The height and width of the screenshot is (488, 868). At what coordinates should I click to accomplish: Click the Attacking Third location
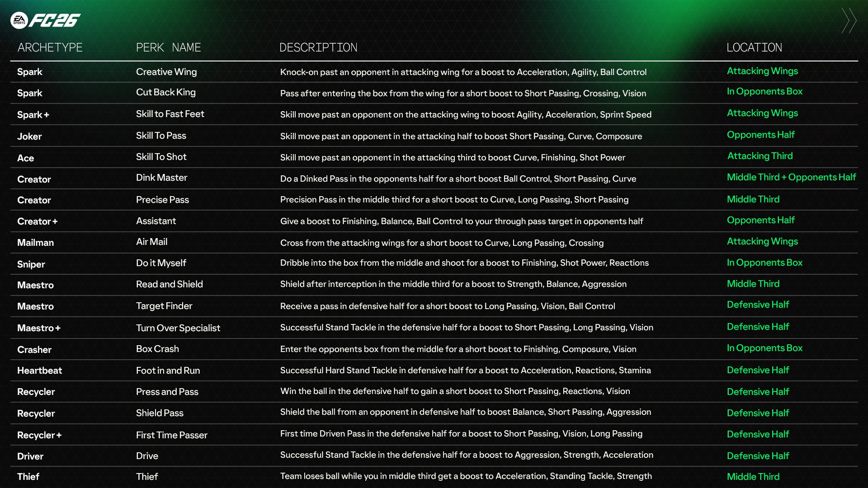coord(760,156)
